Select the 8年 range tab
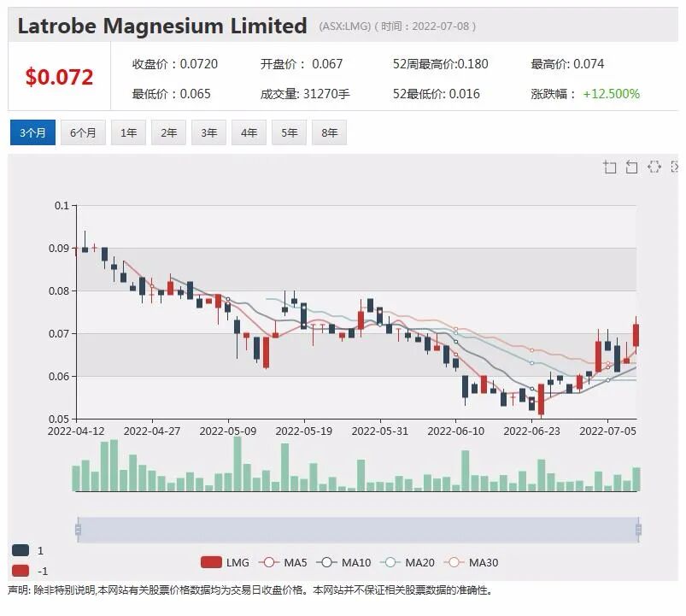The width and height of the screenshot is (686, 616). pos(330,132)
